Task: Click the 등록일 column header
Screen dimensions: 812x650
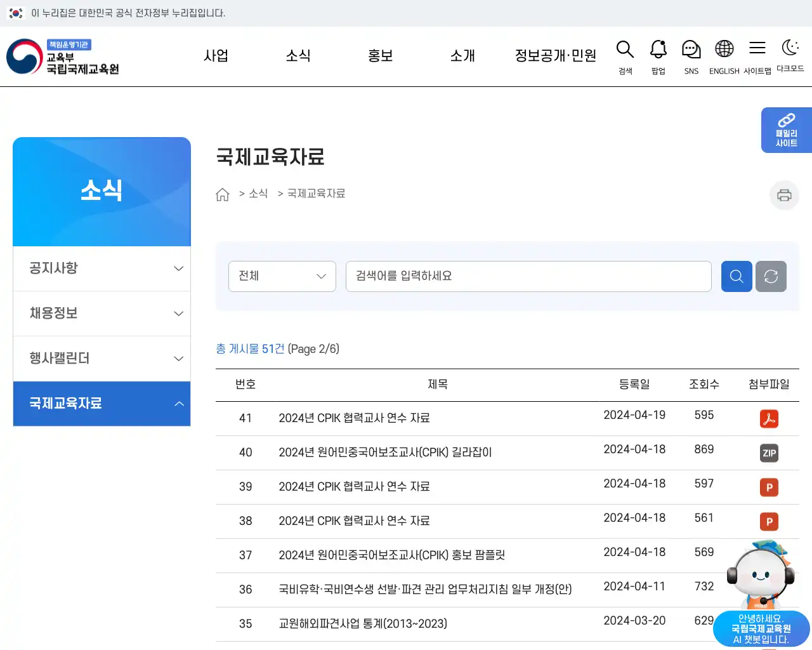Action: pos(634,385)
